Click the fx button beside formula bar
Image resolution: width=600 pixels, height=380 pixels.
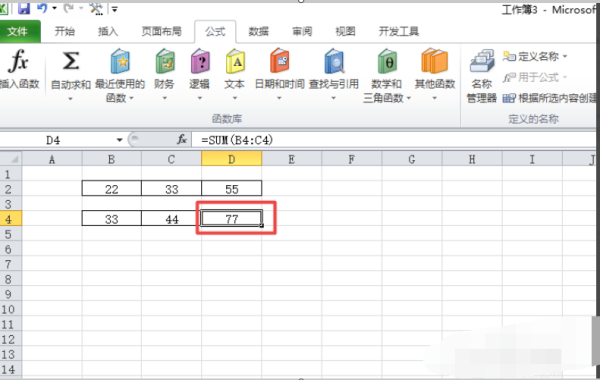tap(182, 140)
